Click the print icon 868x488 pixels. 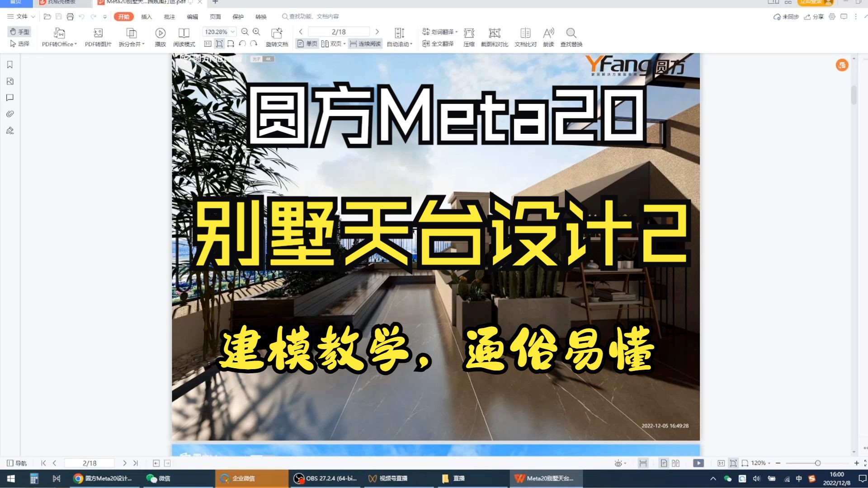[70, 16]
